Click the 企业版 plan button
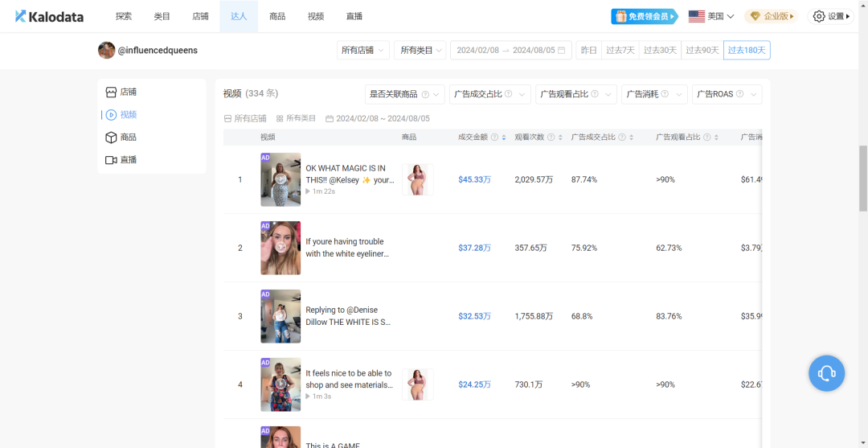Image resolution: width=868 pixels, height=448 pixels. [770, 16]
